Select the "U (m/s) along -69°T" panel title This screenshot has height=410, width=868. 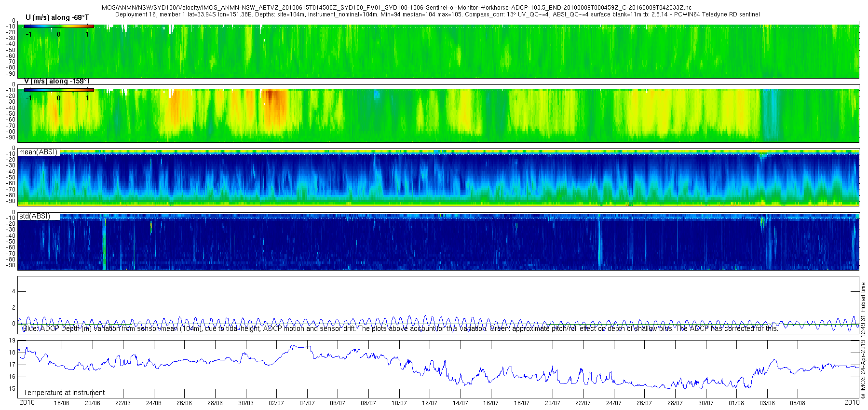(57, 18)
